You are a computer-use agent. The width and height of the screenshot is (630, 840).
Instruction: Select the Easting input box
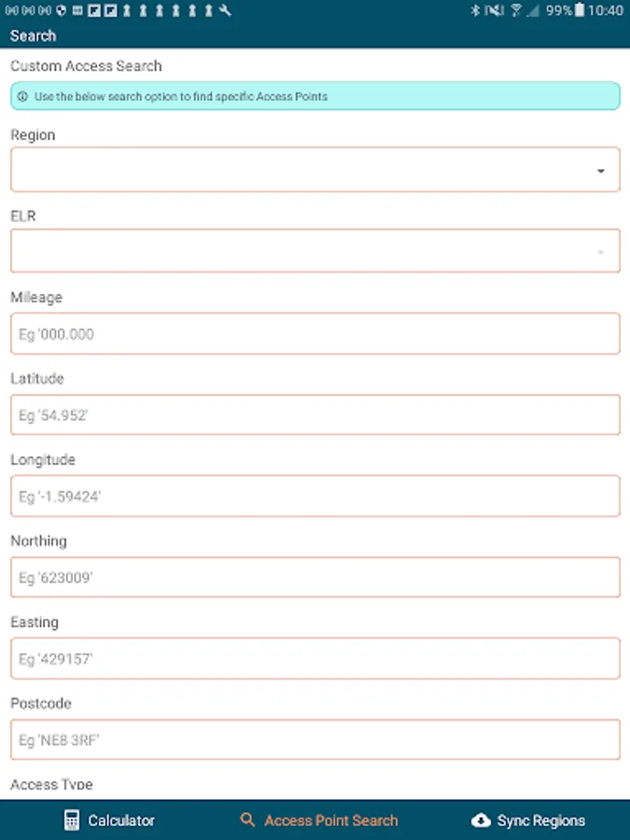click(x=315, y=658)
